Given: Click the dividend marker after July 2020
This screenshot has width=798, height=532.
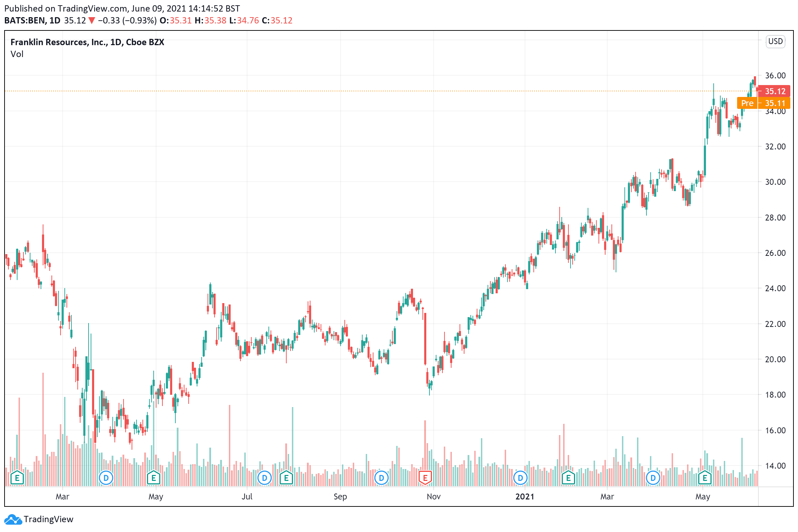Looking at the screenshot, I should tap(265, 478).
